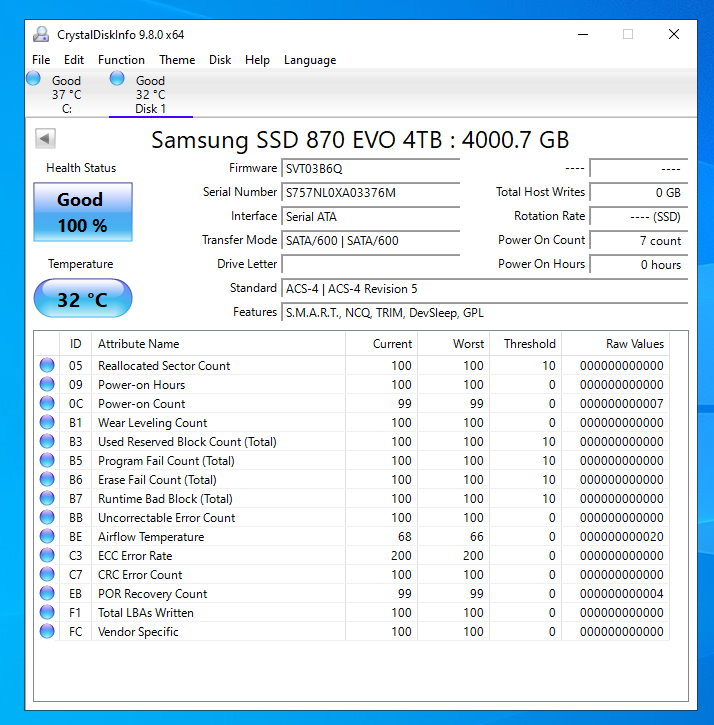Click status orb for Airflow Temperature
This screenshot has width=714, height=725.
coord(47,536)
